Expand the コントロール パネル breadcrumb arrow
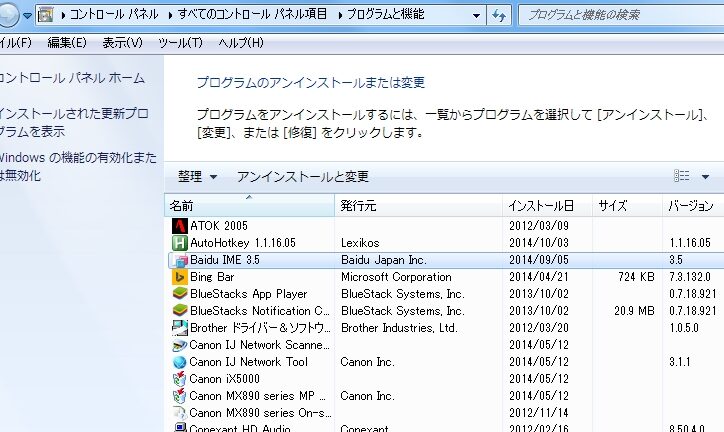Viewport: 724px width, 432px height. click(63, 16)
